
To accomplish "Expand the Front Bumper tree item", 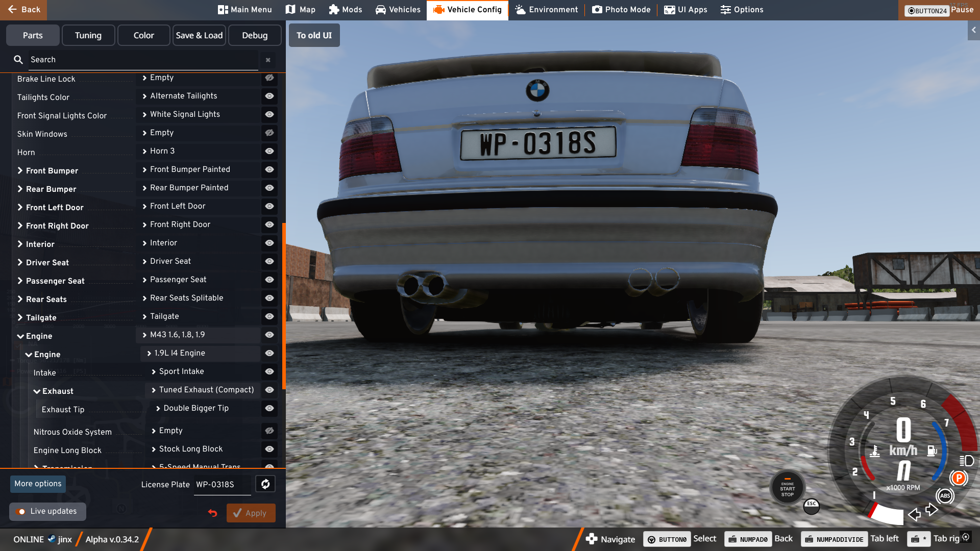I will tap(20, 171).
